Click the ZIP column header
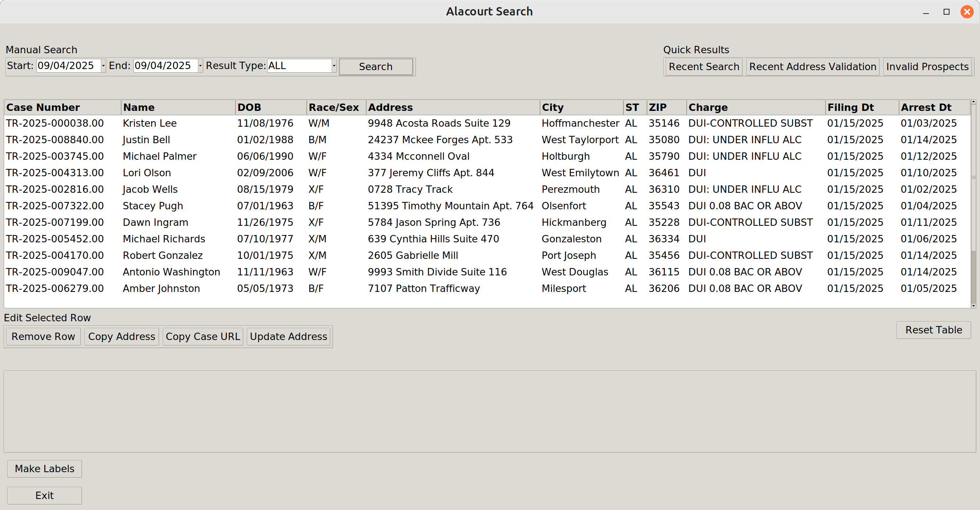 tap(667, 108)
